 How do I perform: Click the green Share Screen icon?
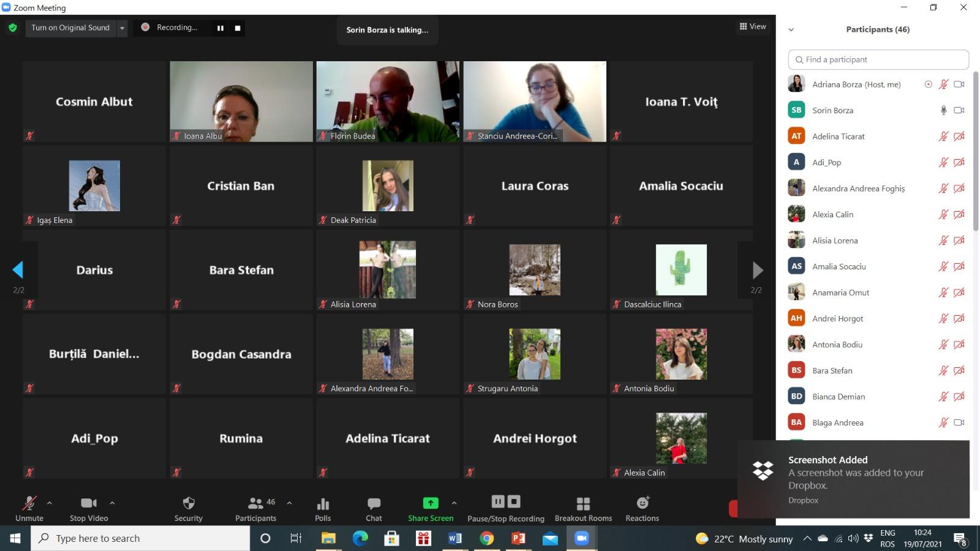(x=431, y=503)
